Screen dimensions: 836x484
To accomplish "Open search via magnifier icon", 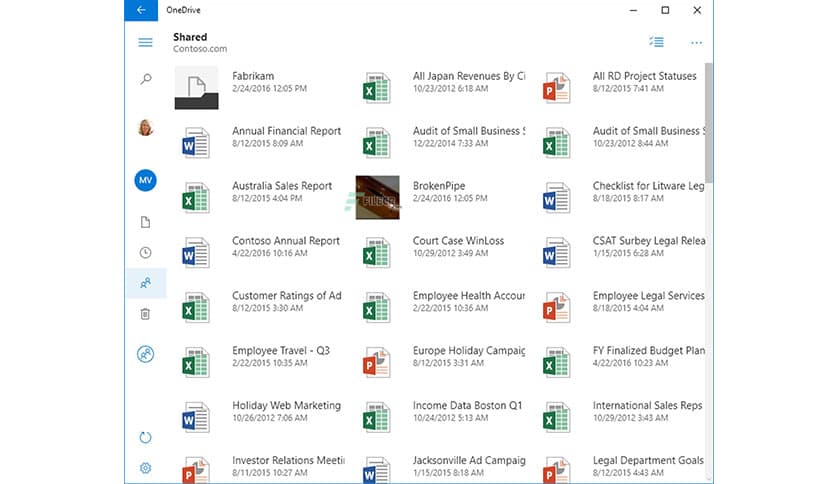I will point(146,79).
